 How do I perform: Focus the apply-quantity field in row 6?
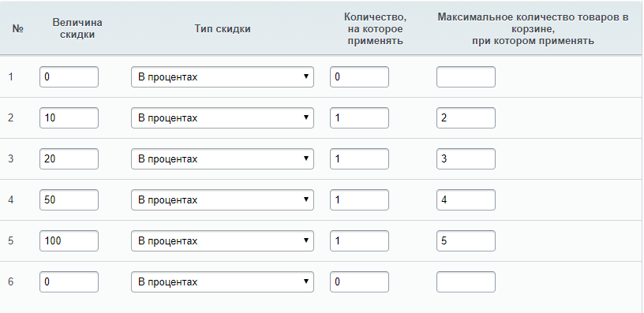click(x=359, y=282)
